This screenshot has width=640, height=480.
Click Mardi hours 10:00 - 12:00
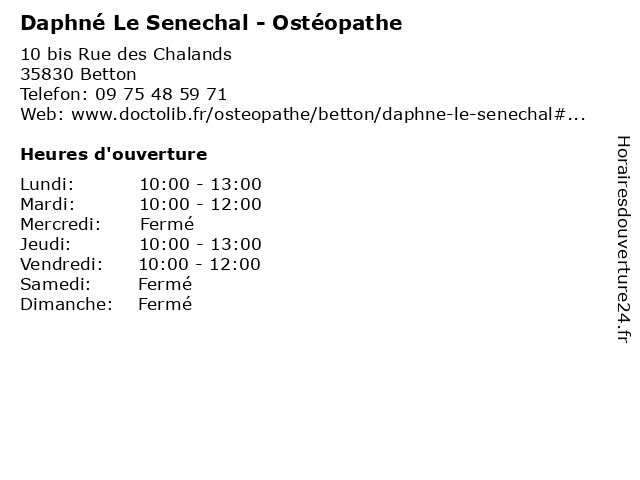tap(200, 204)
